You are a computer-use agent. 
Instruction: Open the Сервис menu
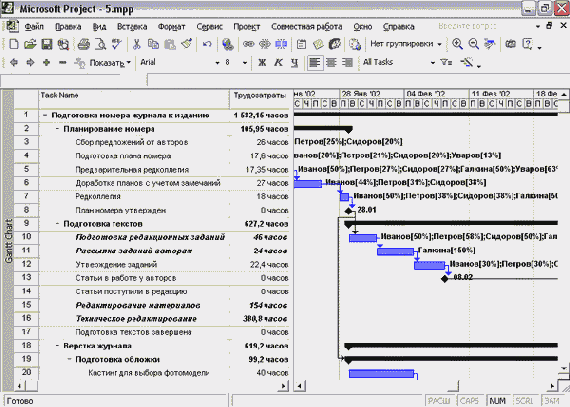209,27
